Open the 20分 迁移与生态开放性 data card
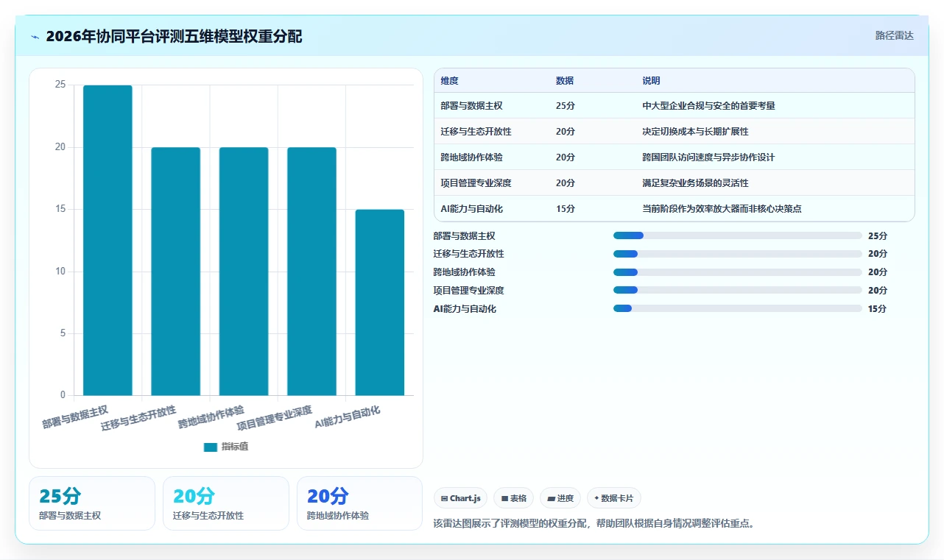944x560 pixels. (226, 503)
